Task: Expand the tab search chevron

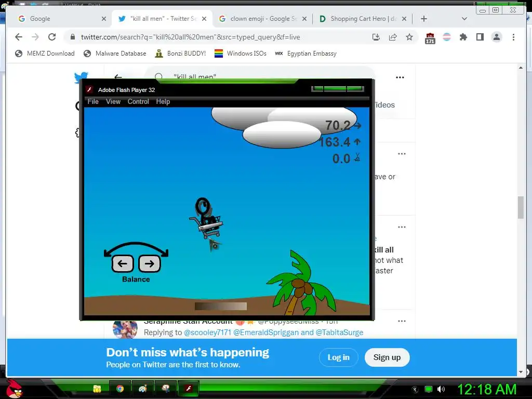Action: pyautogui.click(x=464, y=19)
